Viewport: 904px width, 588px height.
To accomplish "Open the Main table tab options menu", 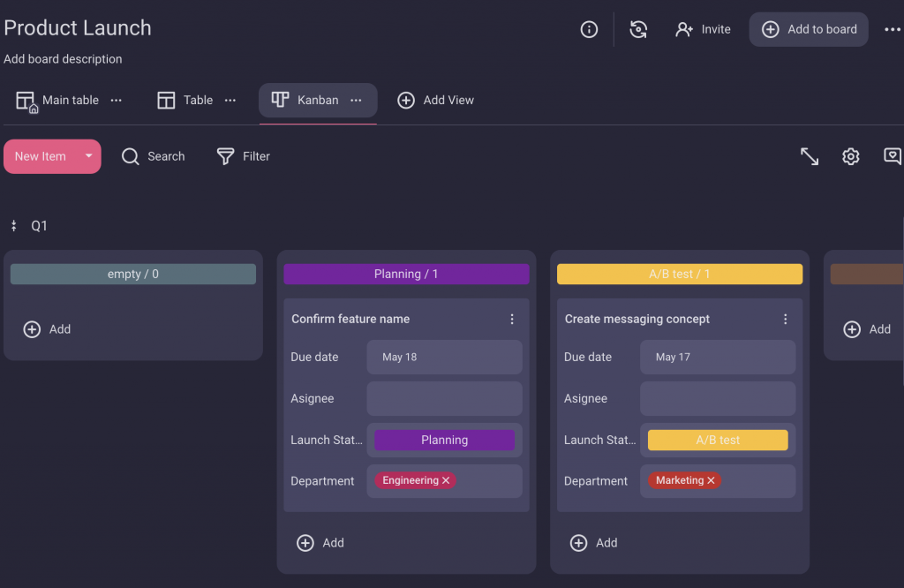I will coord(116,100).
